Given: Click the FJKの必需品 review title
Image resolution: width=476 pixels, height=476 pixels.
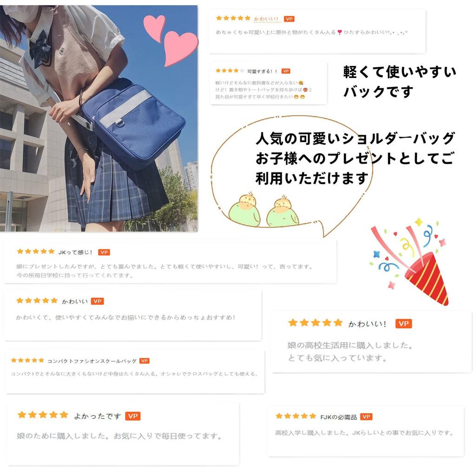Looking at the screenshot, I should click(338, 417).
